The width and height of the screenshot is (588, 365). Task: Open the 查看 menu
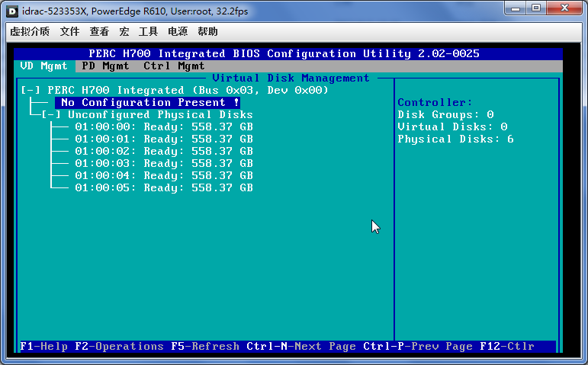pyautogui.click(x=99, y=31)
